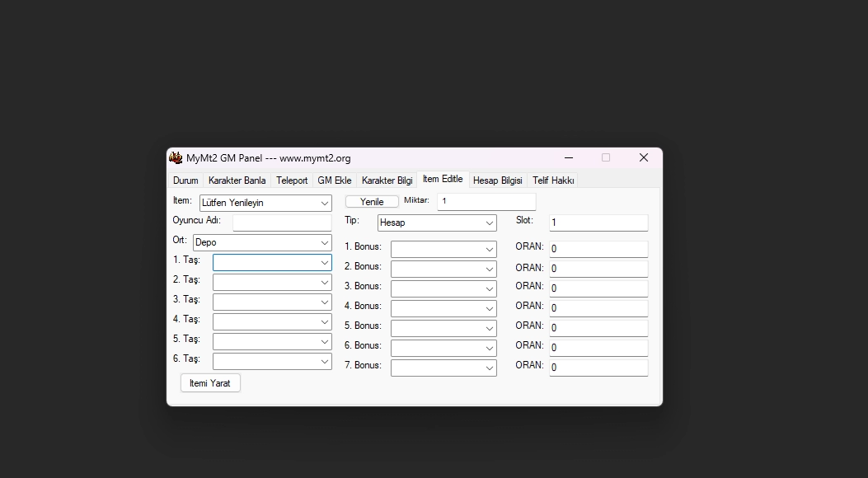Screen dimensions: 868x478
Task: Focus the ORAN field for 7. Bonus
Action: pyautogui.click(x=598, y=368)
